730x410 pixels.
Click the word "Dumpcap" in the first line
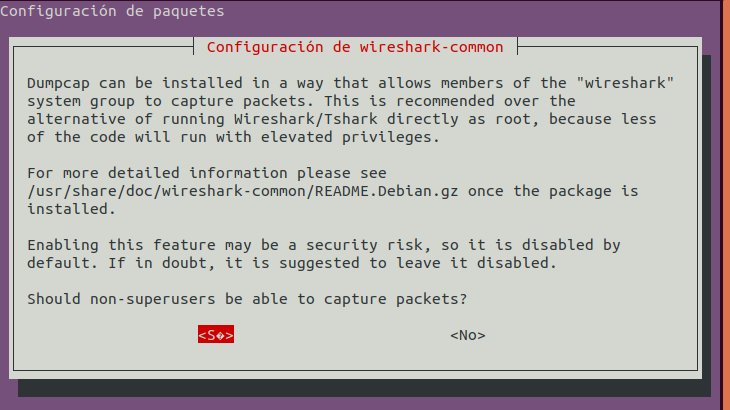point(58,83)
